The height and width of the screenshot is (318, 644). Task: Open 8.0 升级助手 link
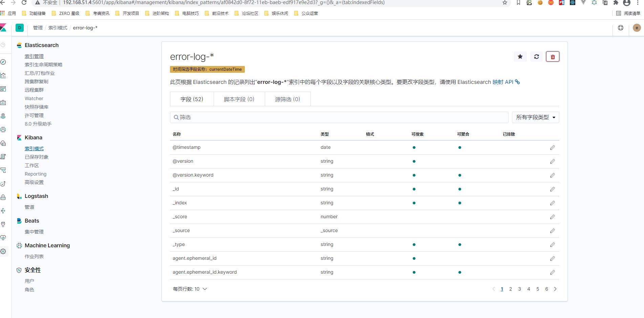click(38, 124)
